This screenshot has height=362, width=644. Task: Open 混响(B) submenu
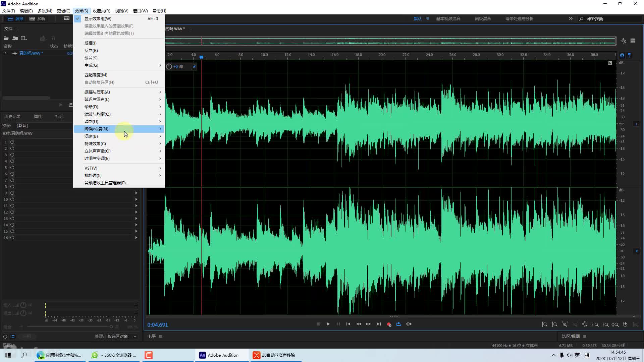coord(119,136)
